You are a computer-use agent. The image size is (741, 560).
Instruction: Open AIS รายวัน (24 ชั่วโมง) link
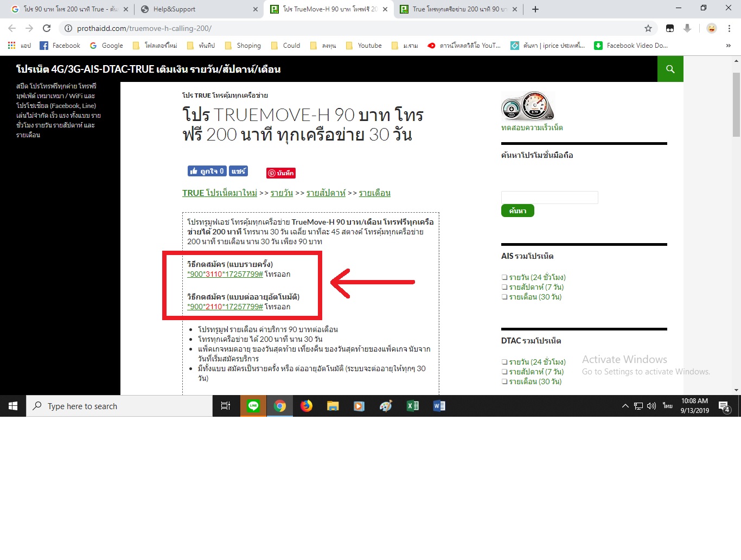tap(537, 277)
